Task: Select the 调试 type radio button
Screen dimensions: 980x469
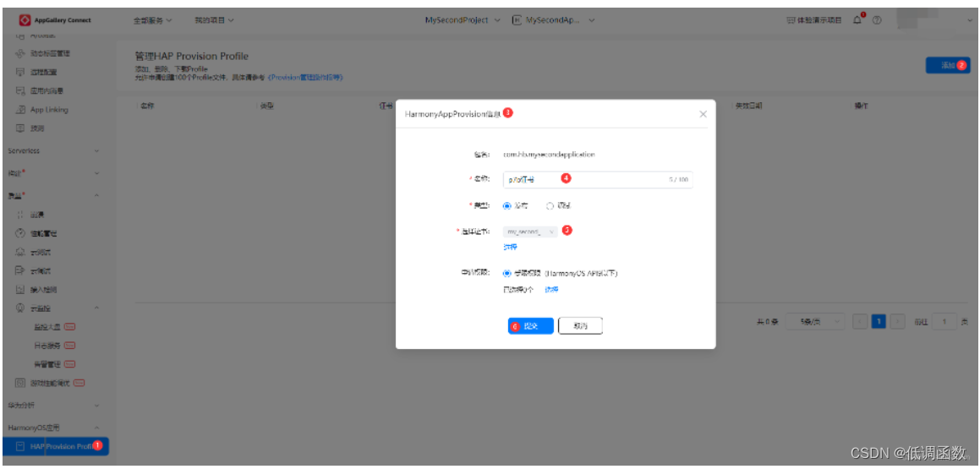Action: coord(550,206)
